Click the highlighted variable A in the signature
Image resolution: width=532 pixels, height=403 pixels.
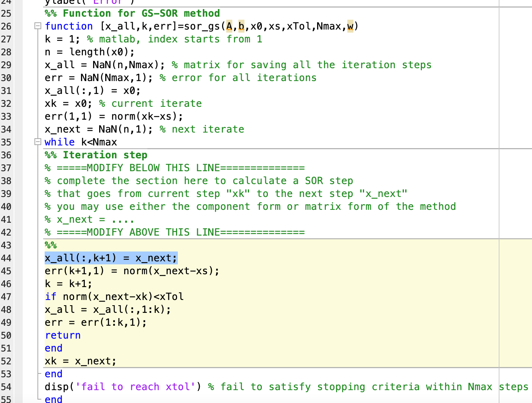pos(229,27)
